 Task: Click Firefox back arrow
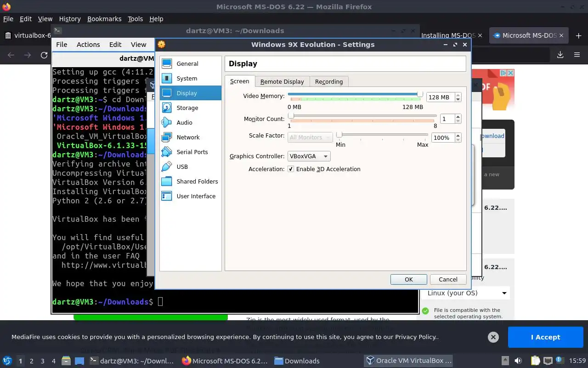11,55
